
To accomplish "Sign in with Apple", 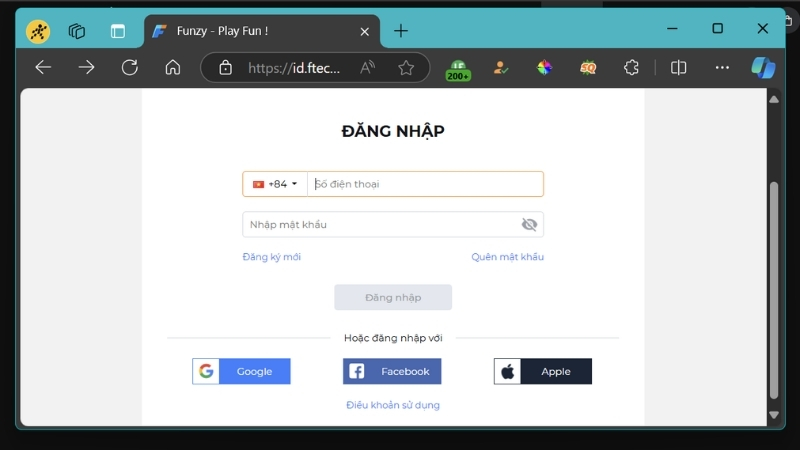I will pos(543,371).
